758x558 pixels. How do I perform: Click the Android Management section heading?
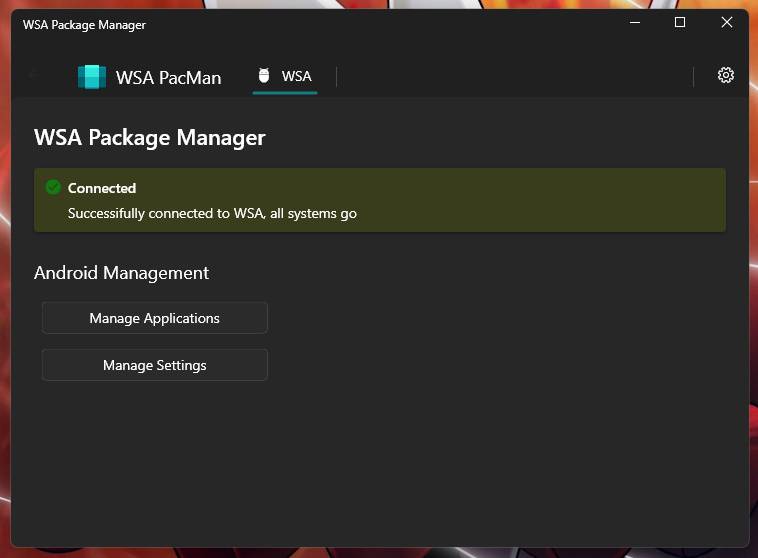click(x=121, y=272)
